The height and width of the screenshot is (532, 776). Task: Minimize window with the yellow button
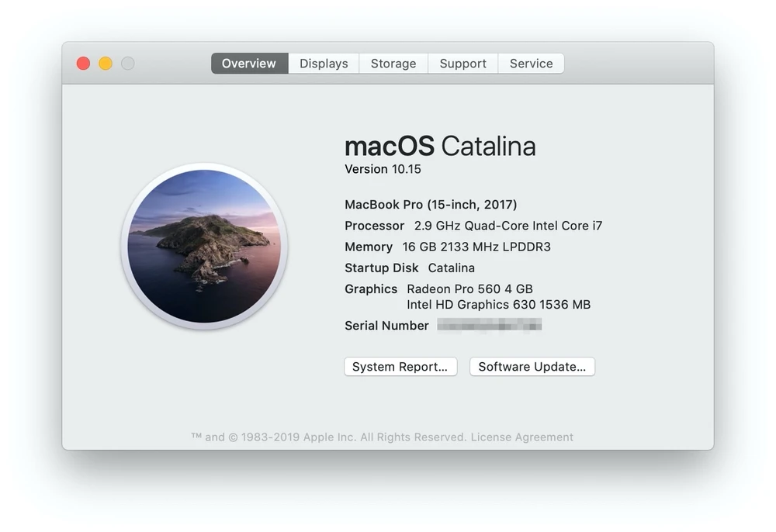tap(106, 64)
